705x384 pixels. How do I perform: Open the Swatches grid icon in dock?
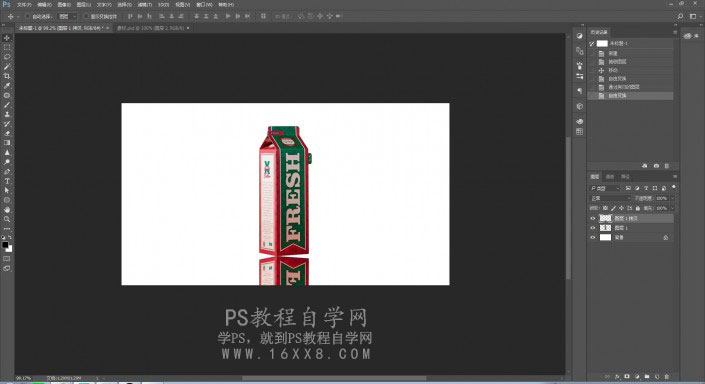click(580, 132)
